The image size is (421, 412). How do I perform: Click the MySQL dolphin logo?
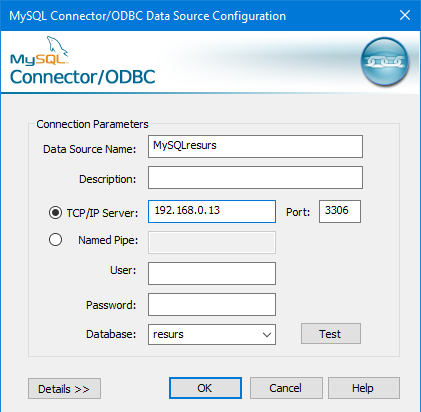(x=39, y=50)
